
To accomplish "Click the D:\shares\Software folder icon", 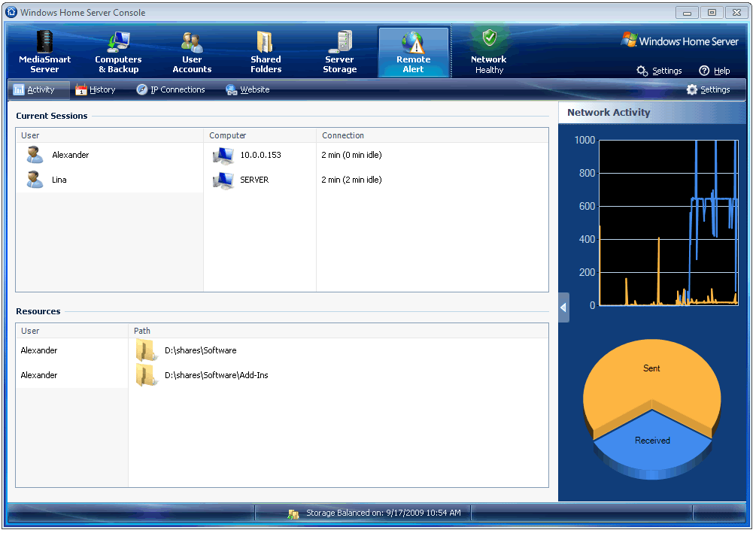I will point(146,350).
